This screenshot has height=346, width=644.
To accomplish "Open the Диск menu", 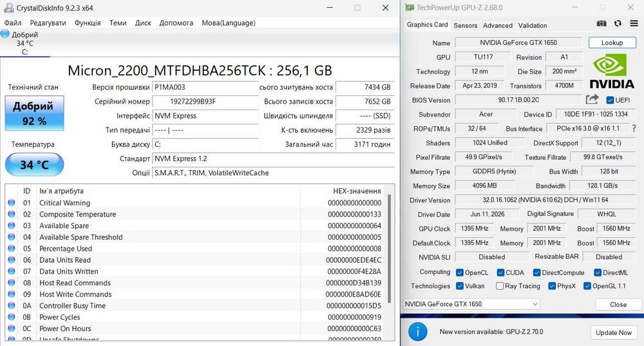I will [x=143, y=23].
